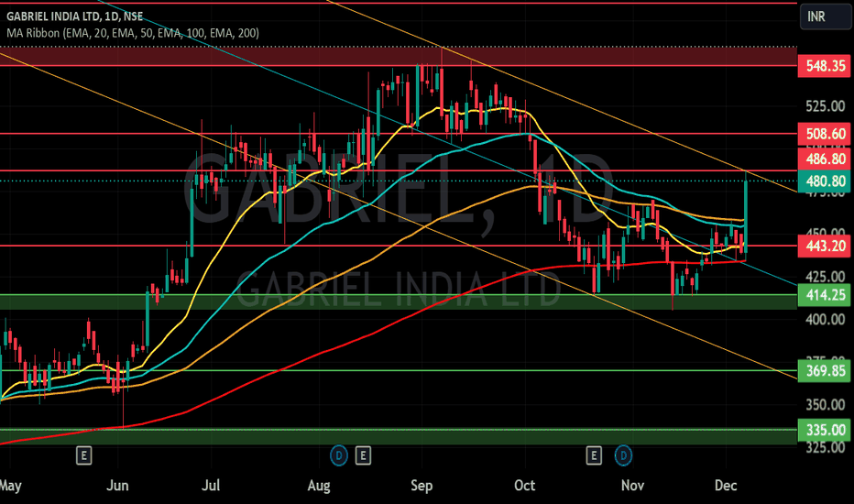Click the 525.00 price axis value
The image size is (854, 504).
coord(825,106)
